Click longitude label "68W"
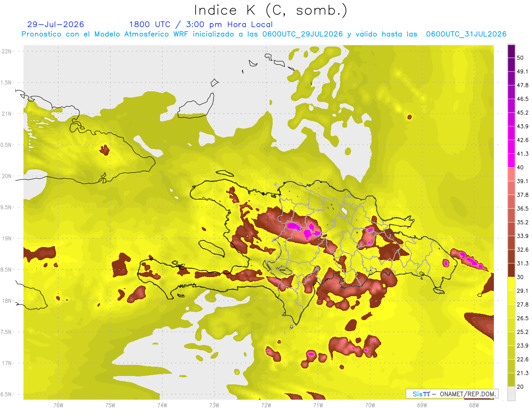 (474, 405)
